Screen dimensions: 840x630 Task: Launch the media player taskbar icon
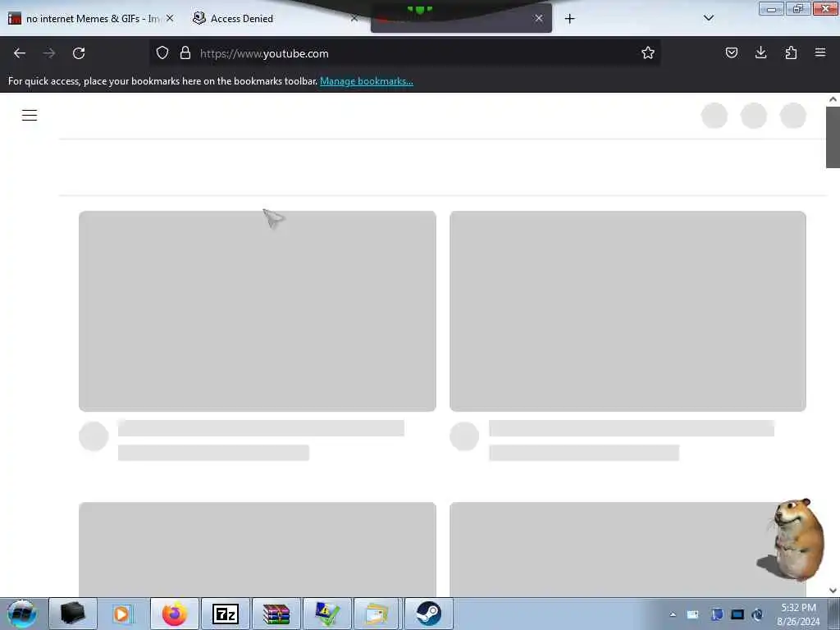tap(122, 614)
